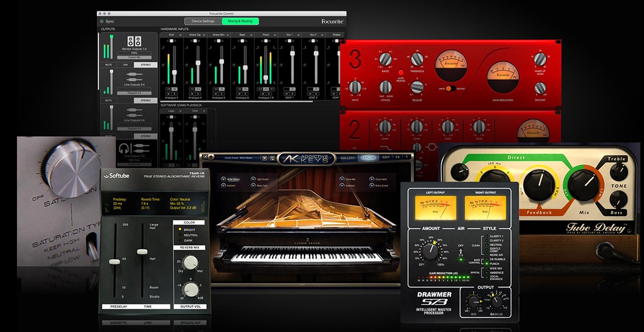Open the Gallery tab in Addictive Keys
Image resolution: width=644 pixels, height=332 pixels.
[348, 157]
